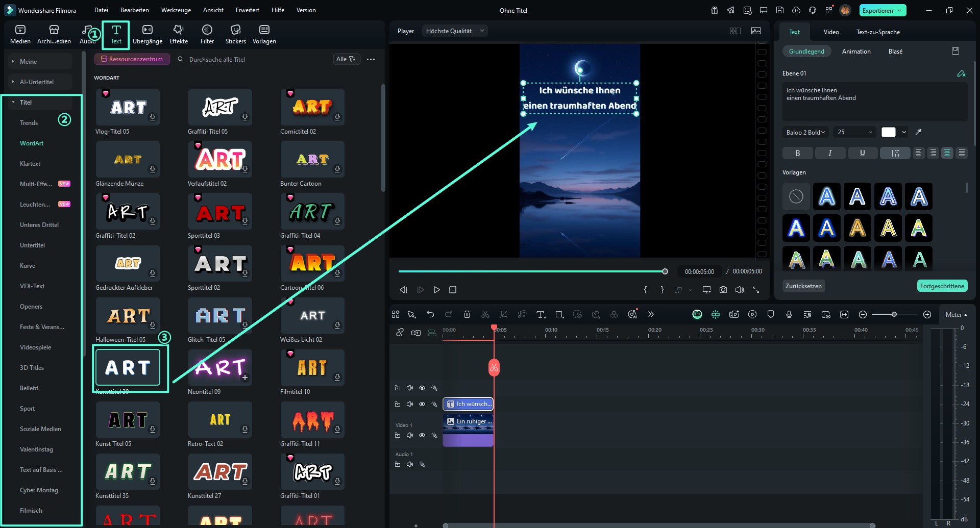Switch to the Video properties tab

coord(831,32)
